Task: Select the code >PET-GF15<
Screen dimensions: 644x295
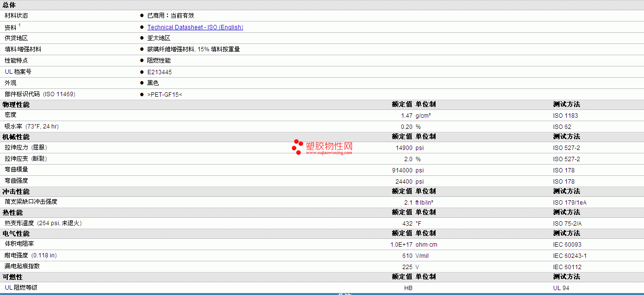Action: pyautogui.click(x=165, y=94)
